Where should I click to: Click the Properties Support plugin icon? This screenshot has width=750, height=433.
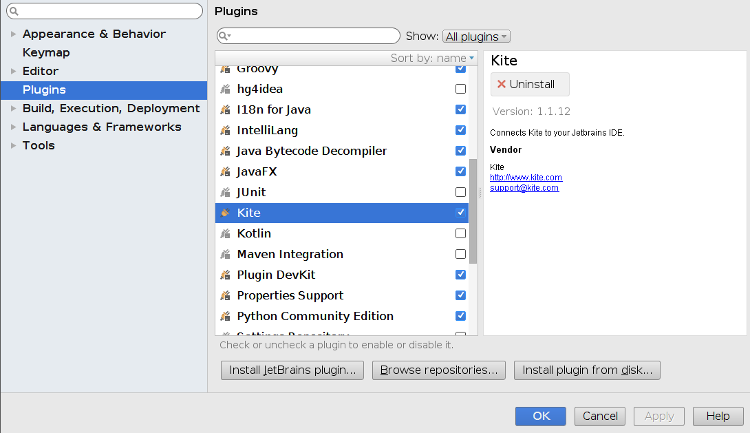pos(225,295)
